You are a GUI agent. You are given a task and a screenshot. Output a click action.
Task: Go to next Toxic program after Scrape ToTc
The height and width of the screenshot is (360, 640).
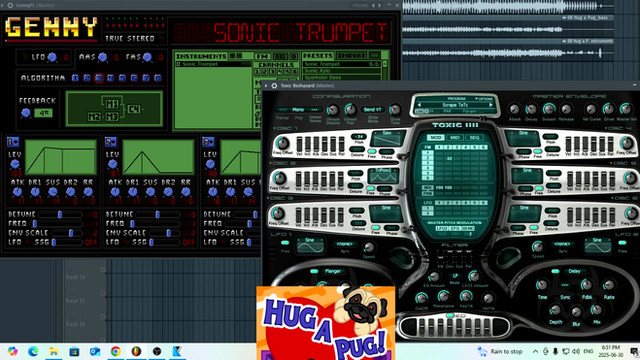coord(491,105)
